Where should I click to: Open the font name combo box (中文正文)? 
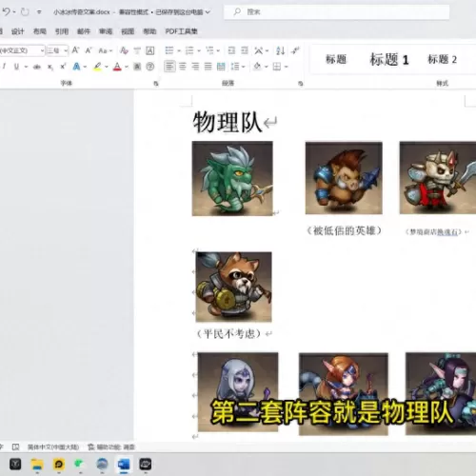click(x=22, y=50)
